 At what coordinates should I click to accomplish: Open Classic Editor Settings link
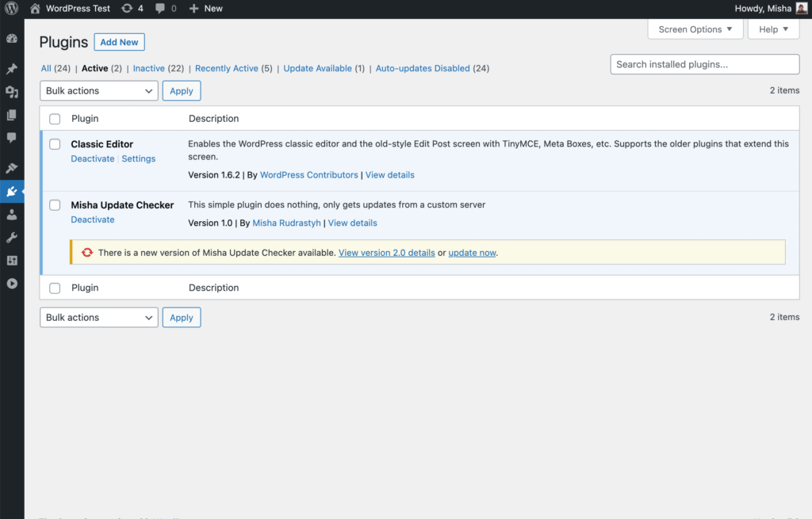pos(138,158)
